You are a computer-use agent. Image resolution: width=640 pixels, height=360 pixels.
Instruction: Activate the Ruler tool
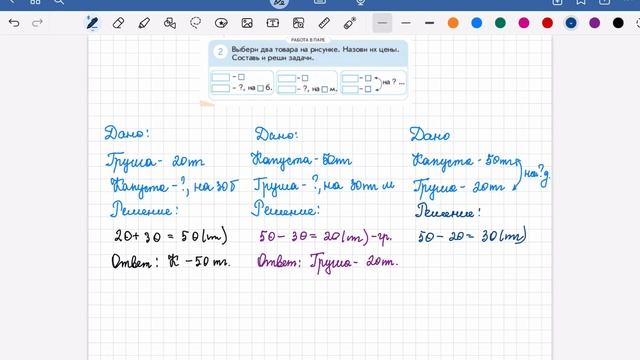(x=324, y=23)
